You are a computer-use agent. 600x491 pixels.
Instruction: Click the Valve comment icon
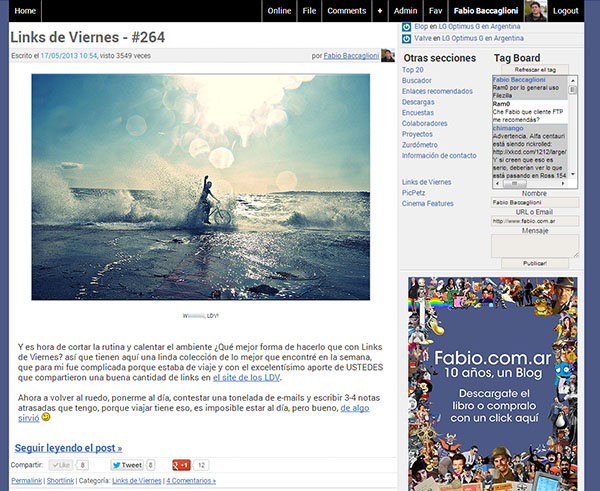pos(407,39)
